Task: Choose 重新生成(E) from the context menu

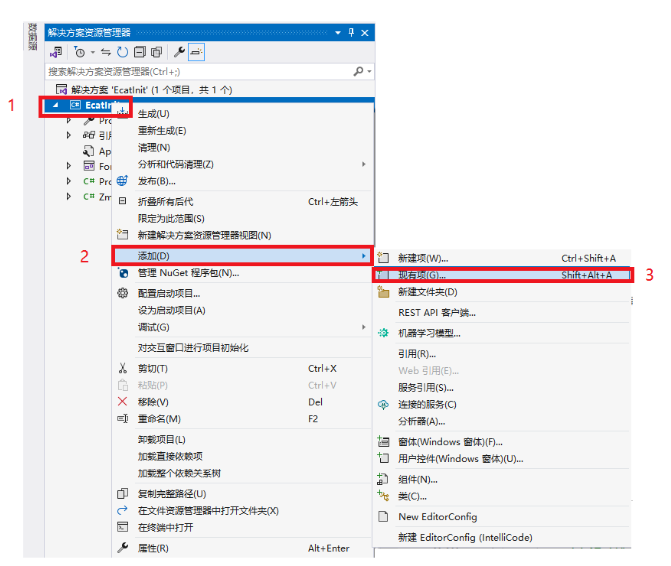Action: click(x=162, y=130)
